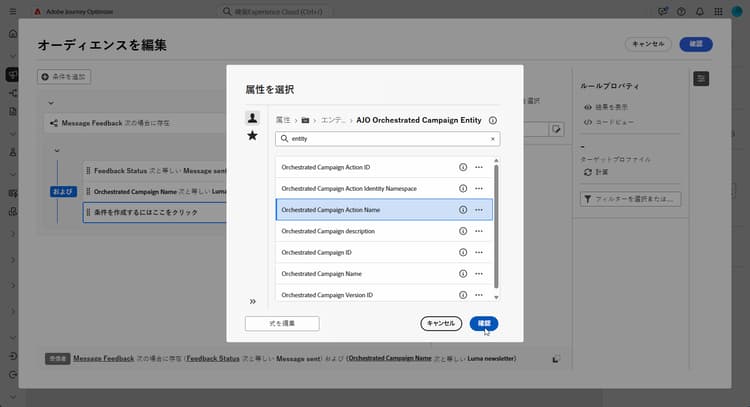Open more options for Orchestrated Campaign Version ID

pyautogui.click(x=479, y=295)
